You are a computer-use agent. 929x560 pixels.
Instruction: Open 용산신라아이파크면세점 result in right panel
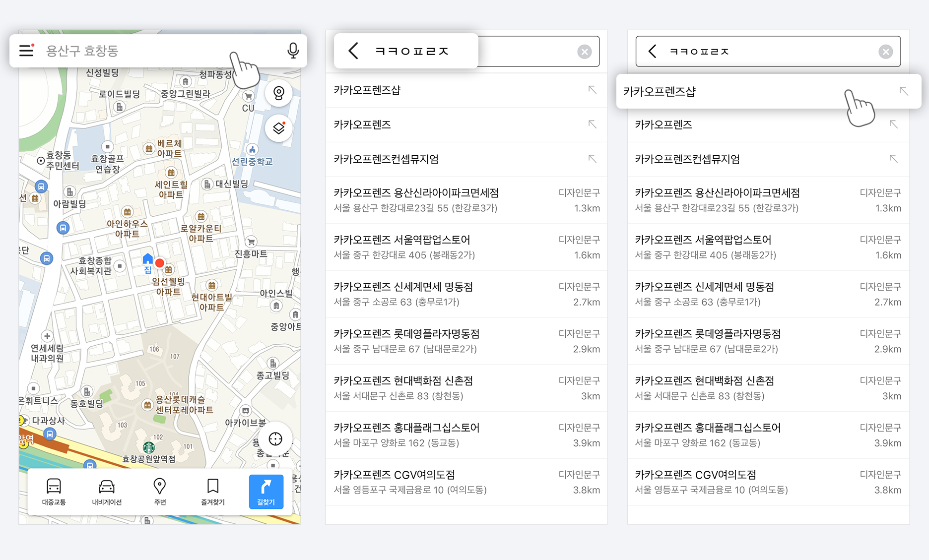click(768, 200)
